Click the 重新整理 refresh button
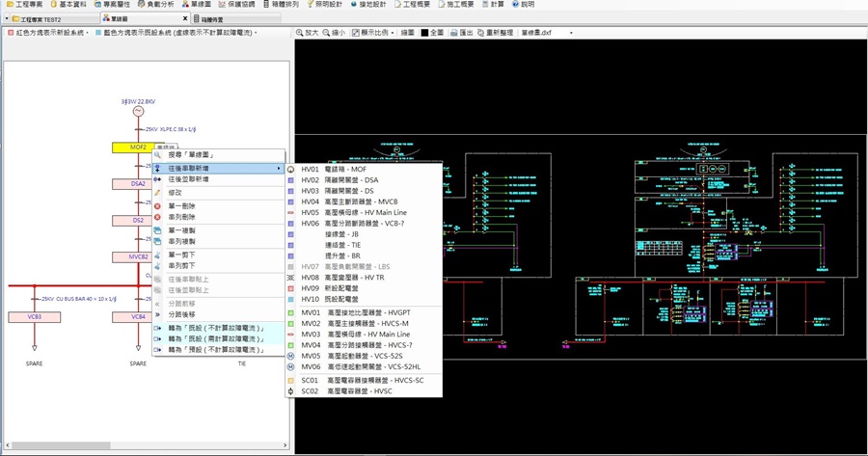The height and width of the screenshot is (456, 868). click(496, 33)
